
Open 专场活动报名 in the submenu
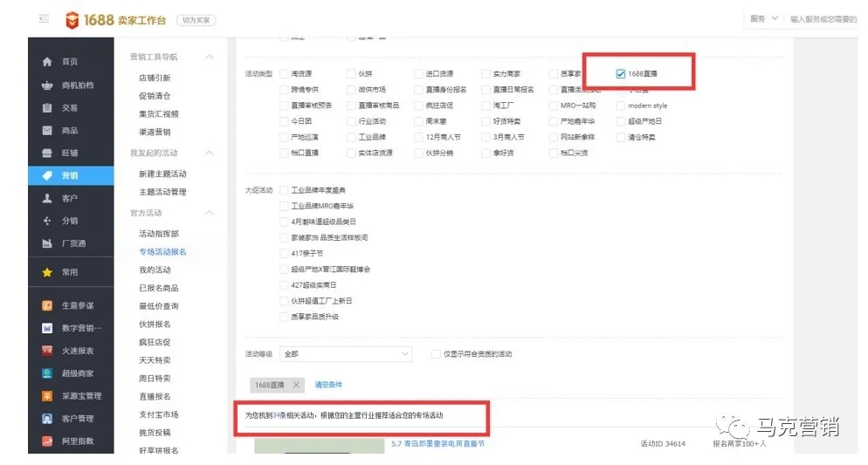[x=162, y=252]
